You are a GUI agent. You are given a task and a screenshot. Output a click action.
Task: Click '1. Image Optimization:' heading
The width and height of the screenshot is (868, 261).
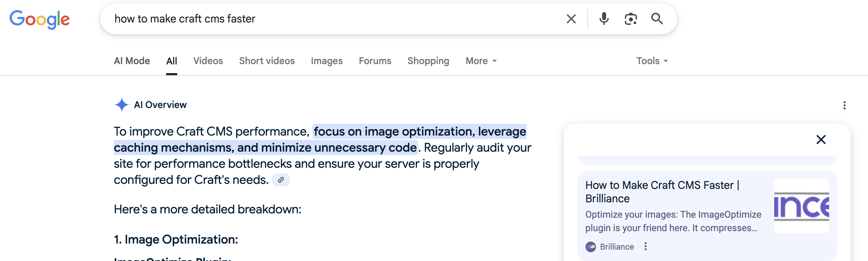176,240
